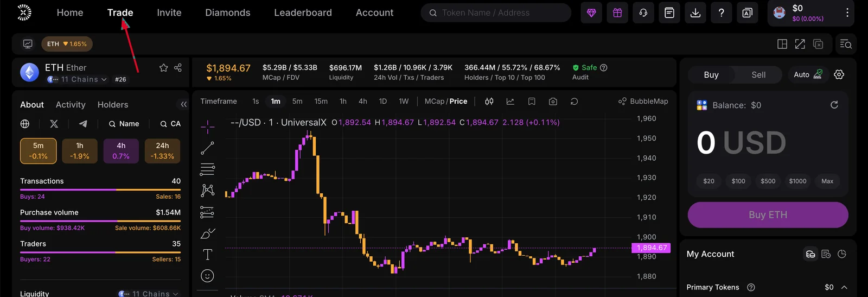Image resolution: width=868 pixels, height=297 pixels.
Task: Click the bookmark icon in chart toolbar
Action: point(532,102)
